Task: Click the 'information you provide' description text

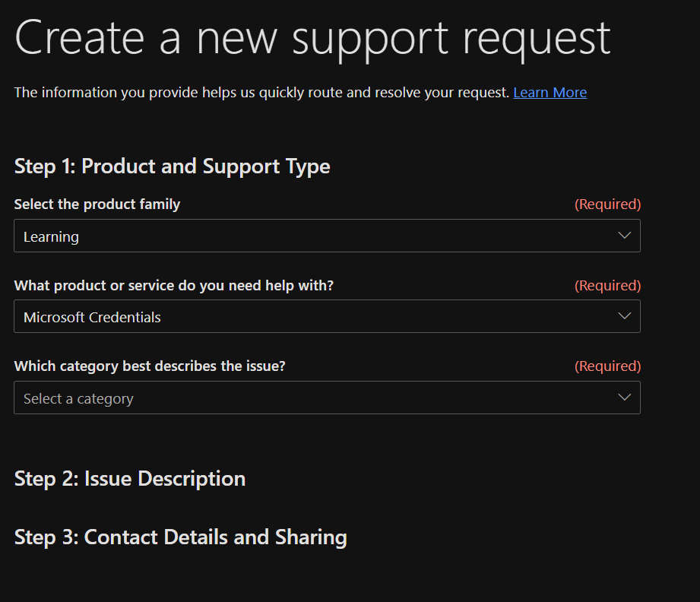Action: click(x=261, y=93)
